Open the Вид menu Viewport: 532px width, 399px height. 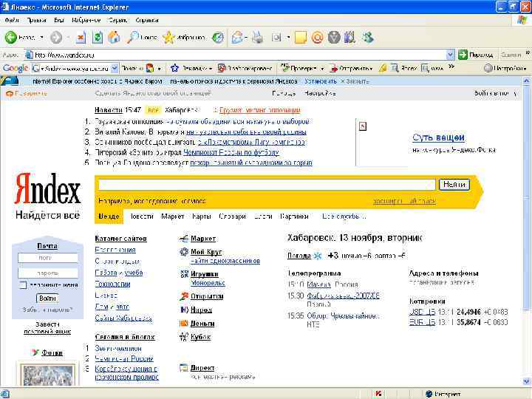click(58, 21)
